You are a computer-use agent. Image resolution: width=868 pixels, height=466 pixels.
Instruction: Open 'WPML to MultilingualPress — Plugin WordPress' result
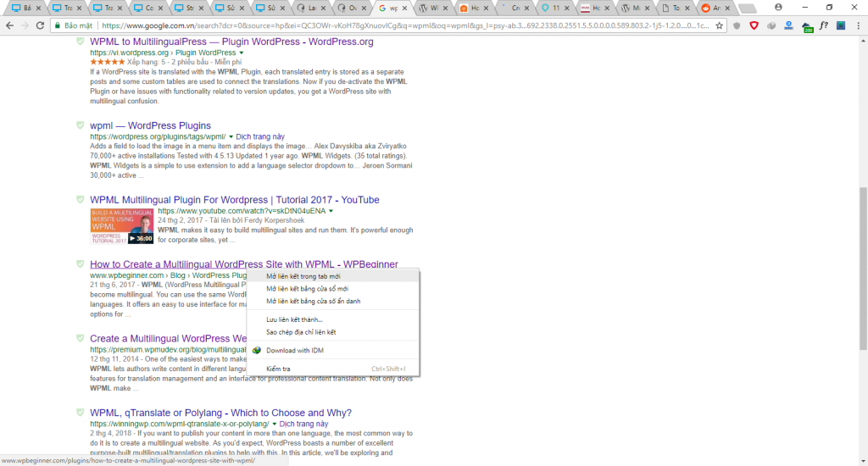pos(231,42)
